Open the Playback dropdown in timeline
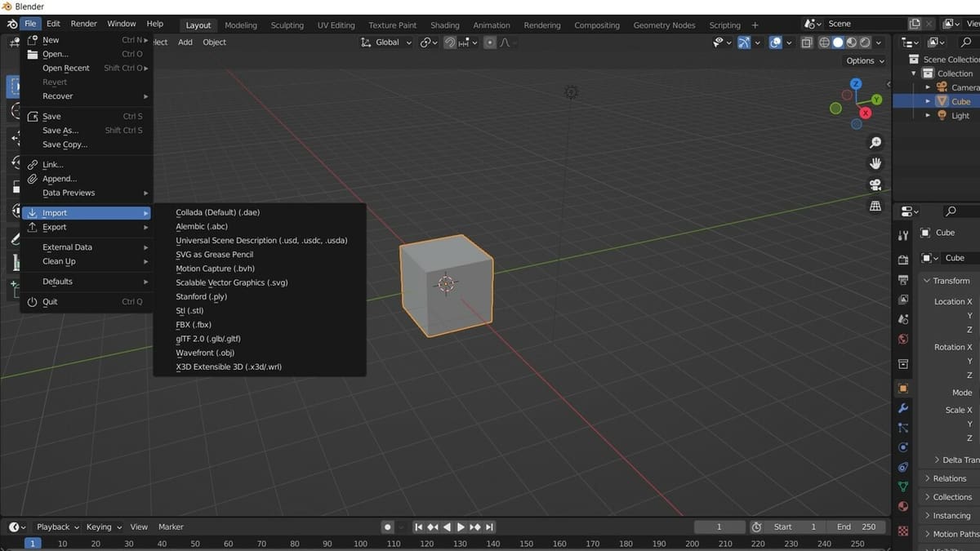 (58, 527)
